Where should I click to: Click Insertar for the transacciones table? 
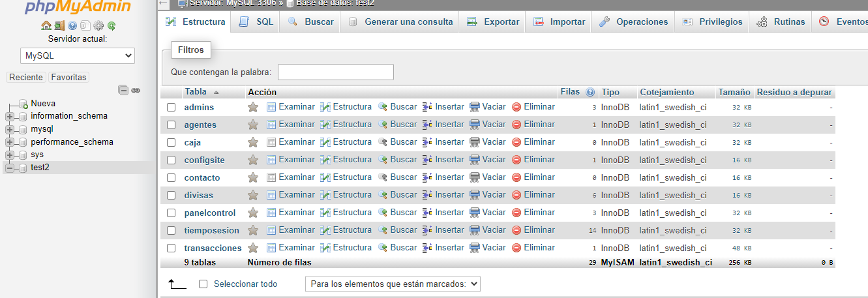(x=443, y=247)
